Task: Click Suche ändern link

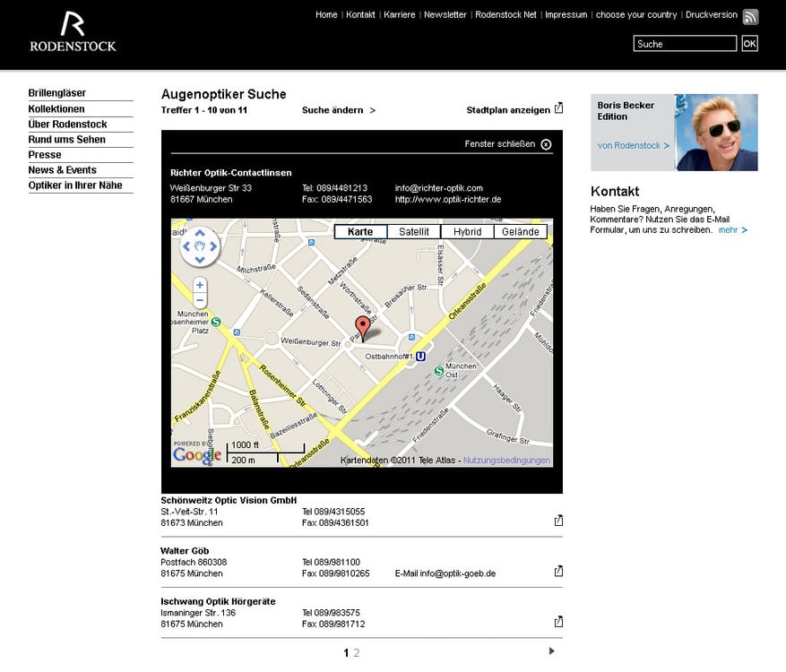Action: point(339,110)
